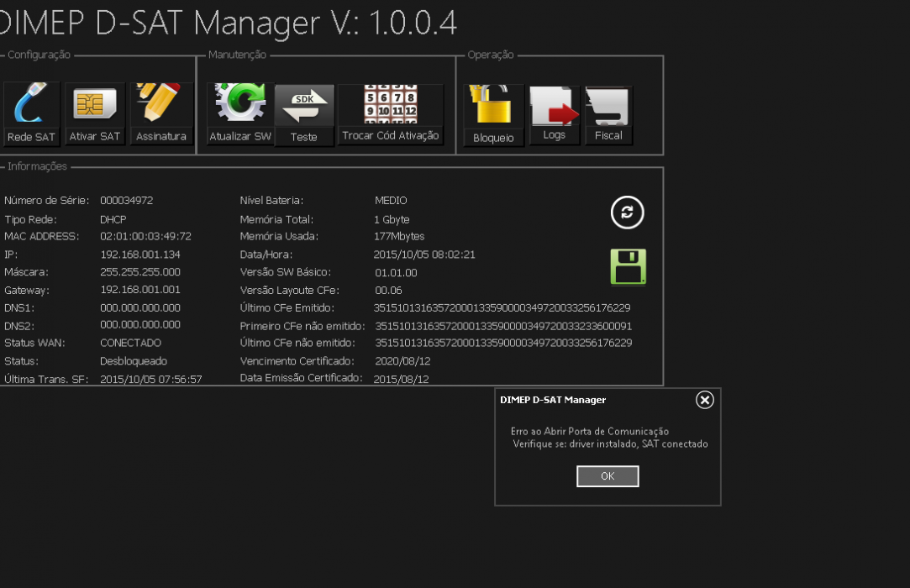The image size is (910, 588).
Task: Refresh information with circular arrows icon
Action: point(628,213)
